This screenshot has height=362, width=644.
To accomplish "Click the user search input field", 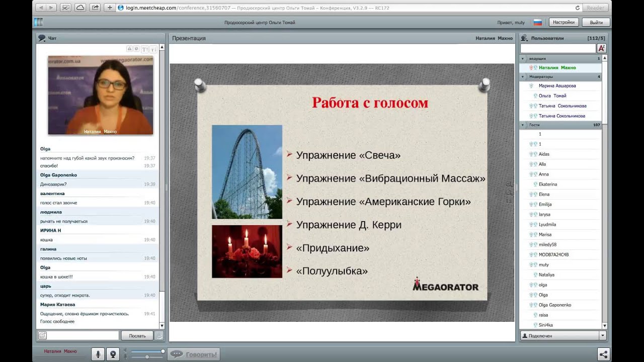I will point(558,48).
